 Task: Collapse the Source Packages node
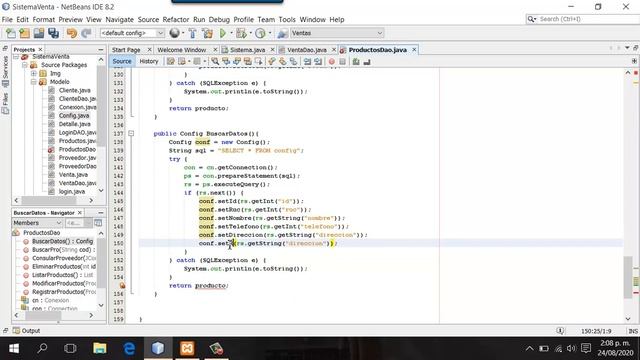(25, 65)
